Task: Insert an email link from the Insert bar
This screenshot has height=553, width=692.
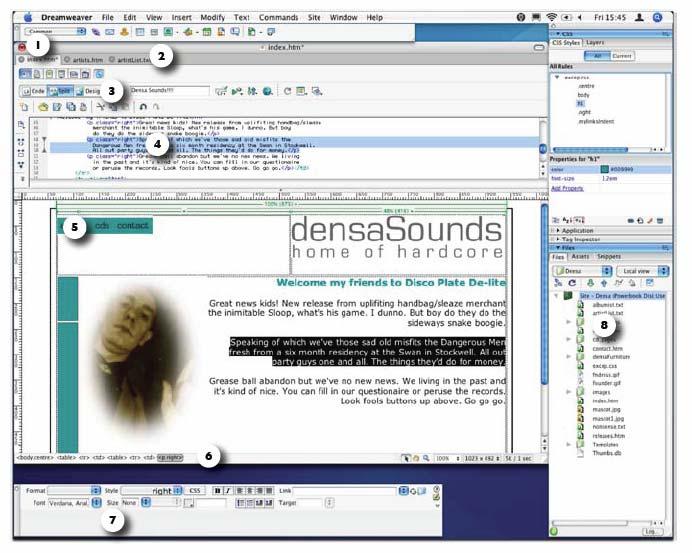Action: 109,32
